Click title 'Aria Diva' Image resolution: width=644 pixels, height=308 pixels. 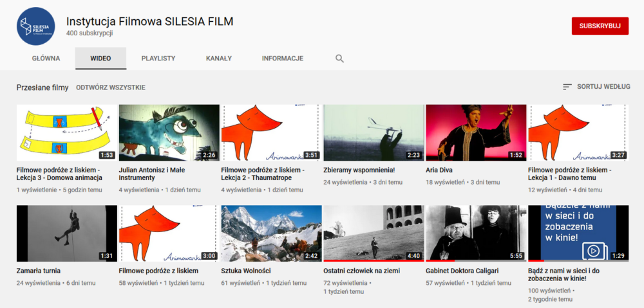[439, 170]
